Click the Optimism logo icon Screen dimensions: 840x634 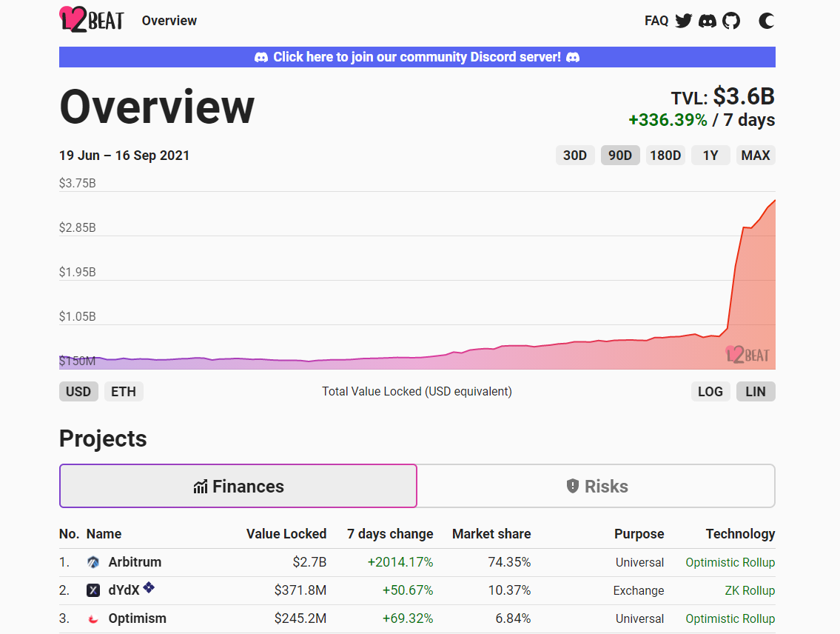point(93,619)
